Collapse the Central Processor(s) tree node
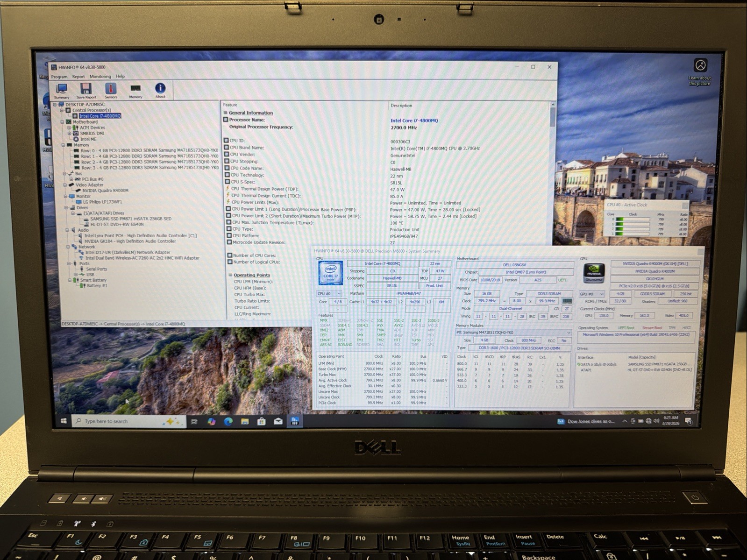Viewport: 747px width, 560px height. click(x=62, y=110)
